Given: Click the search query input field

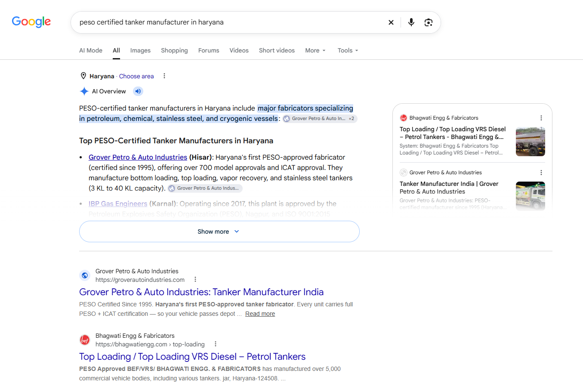Looking at the screenshot, I should coord(230,22).
